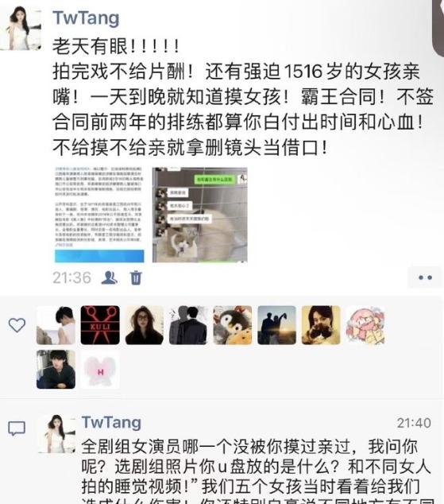Open TwTang name link on comment

[x=111, y=422]
